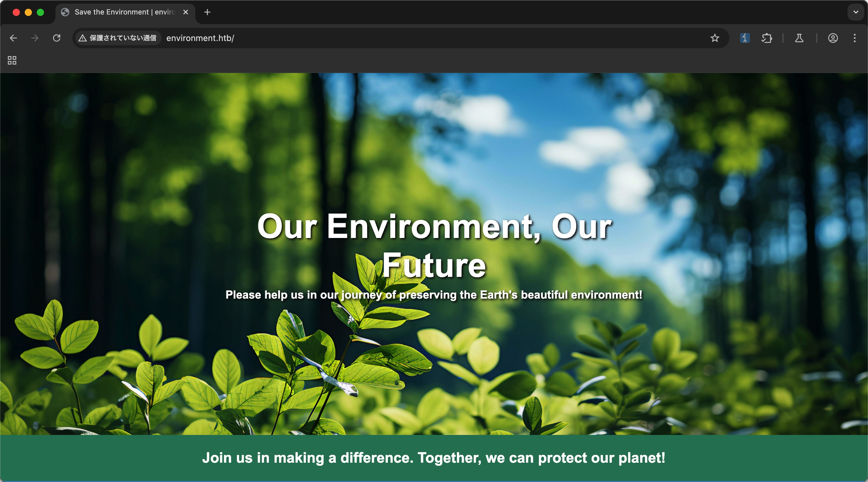
Task: Open the Extensions puzzle icon
Action: tap(766, 38)
